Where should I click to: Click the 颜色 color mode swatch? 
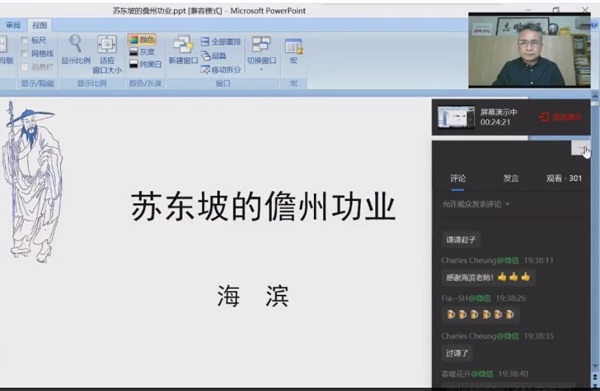click(134, 39)
